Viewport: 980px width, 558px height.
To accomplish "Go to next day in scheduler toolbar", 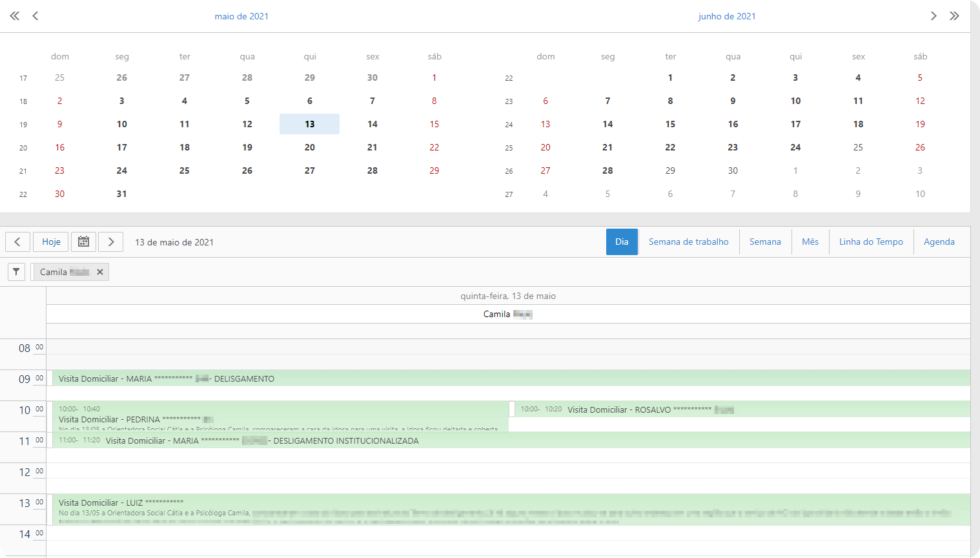I will (x=111, y=242).
